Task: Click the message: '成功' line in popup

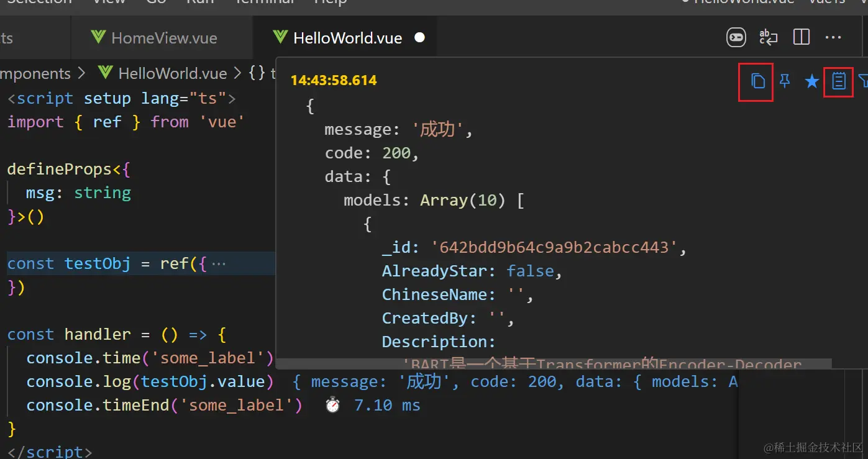Action: 399,130
